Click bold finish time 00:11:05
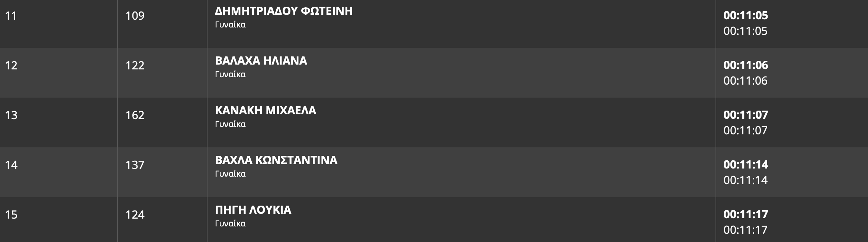This screenshot has height=242, width=868. click(x=745, y=16)
